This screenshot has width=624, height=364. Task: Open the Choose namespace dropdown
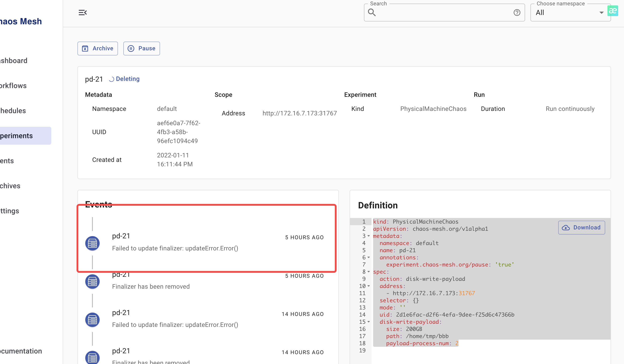click(570, 12)
